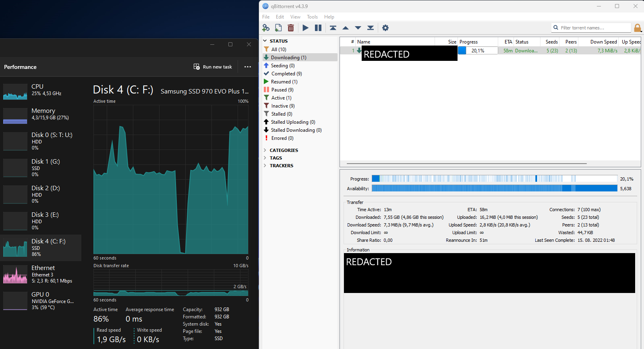
Task: Open the Help menu in qBittorrent
Action: point(329,17)
